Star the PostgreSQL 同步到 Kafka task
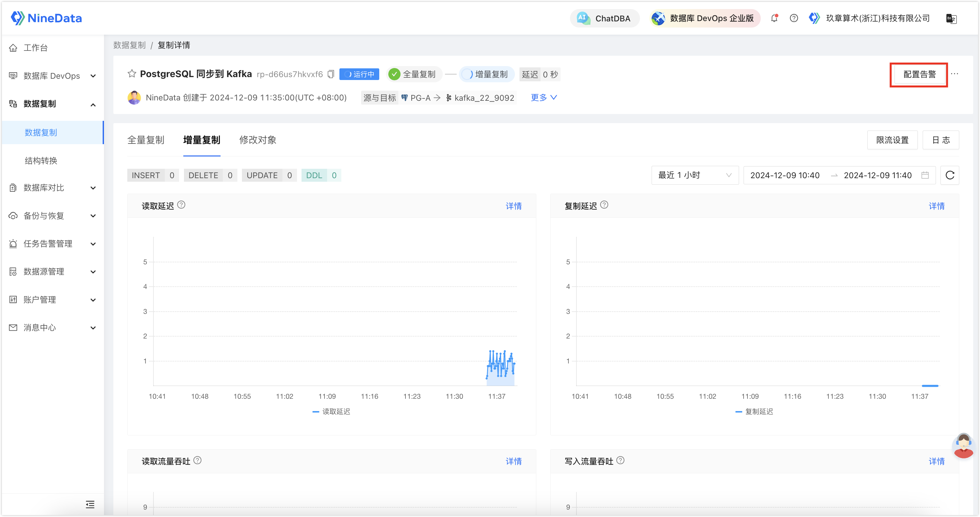The height and width of the screenshot is (517, 980). (x=131, y=74)
